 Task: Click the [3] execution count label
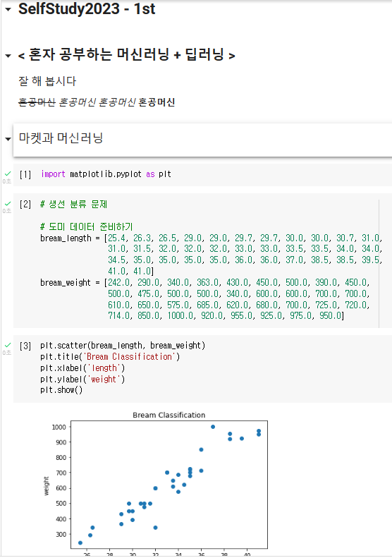(x=25, y=346)
